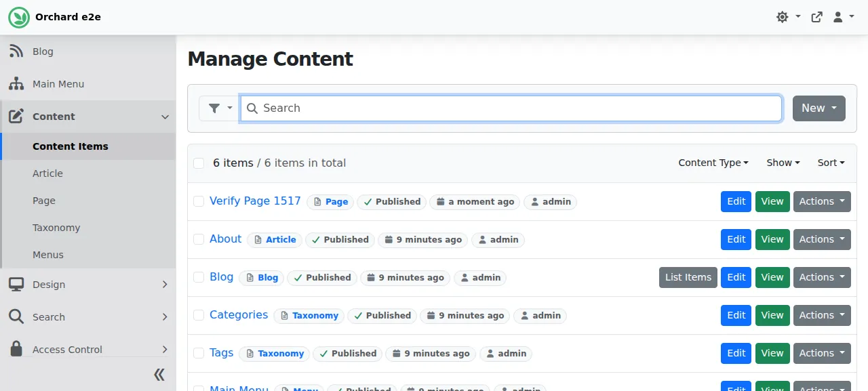
Task: Click the Orchard leaf logo icon
Action: pyautogui.click(x=19, y=17)
